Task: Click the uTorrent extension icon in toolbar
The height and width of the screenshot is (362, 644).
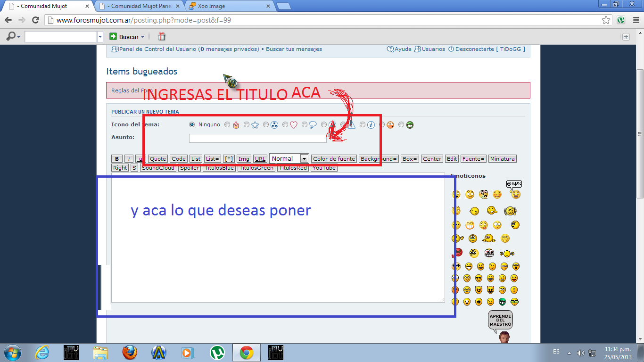Action: (621, 20)
